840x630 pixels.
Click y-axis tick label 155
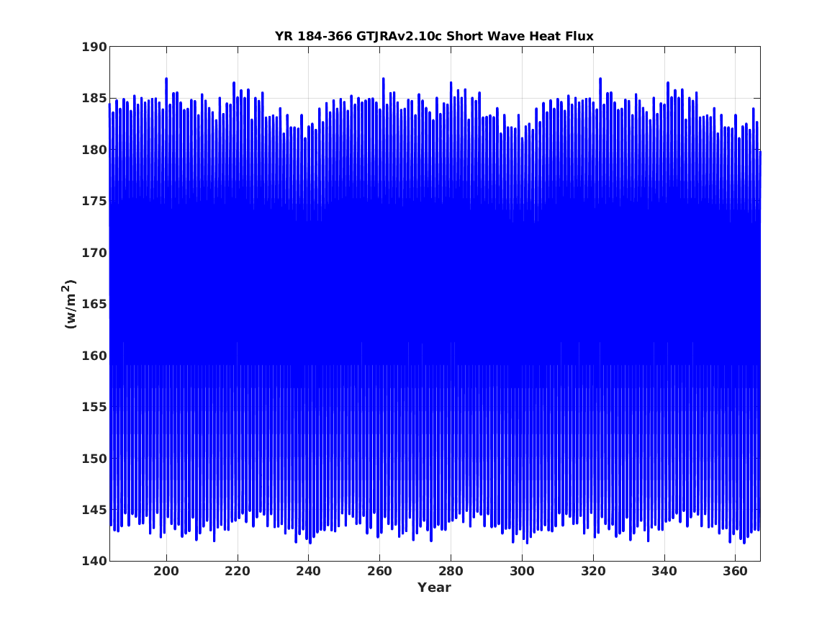[94, 407]
